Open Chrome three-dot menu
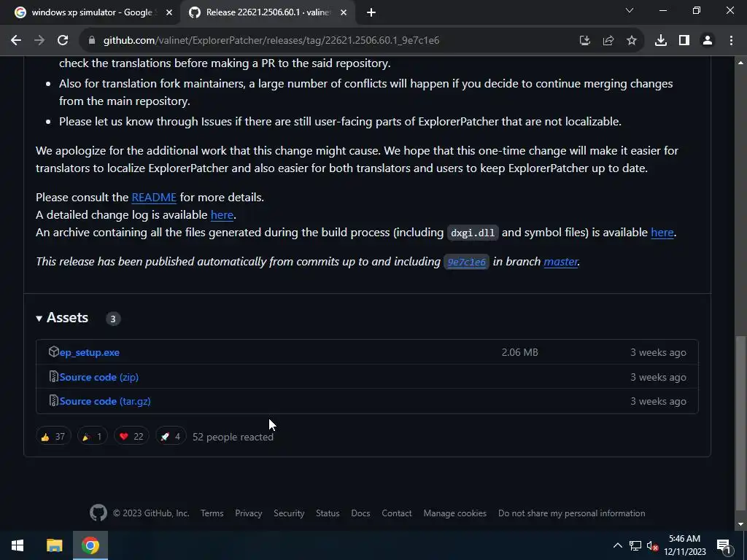This screenshot has height=560, width=747. click(x=731, y=41)
